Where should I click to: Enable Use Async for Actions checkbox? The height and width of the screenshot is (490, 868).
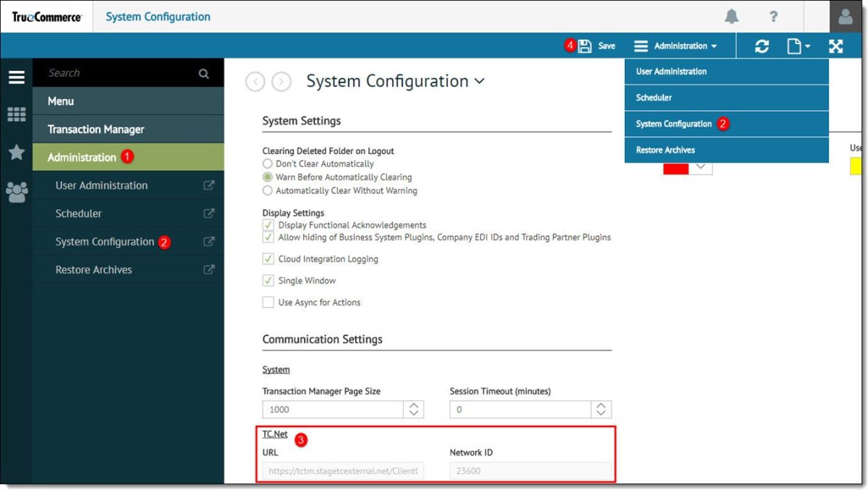(x=268, y=303)
